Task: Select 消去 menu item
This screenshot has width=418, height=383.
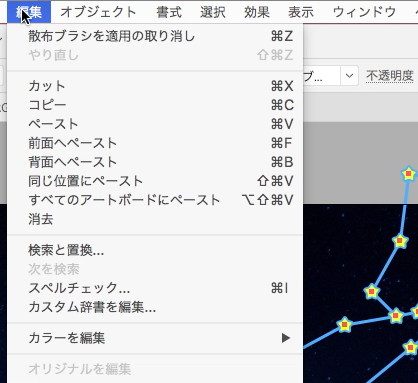Action: pos(155,219)
